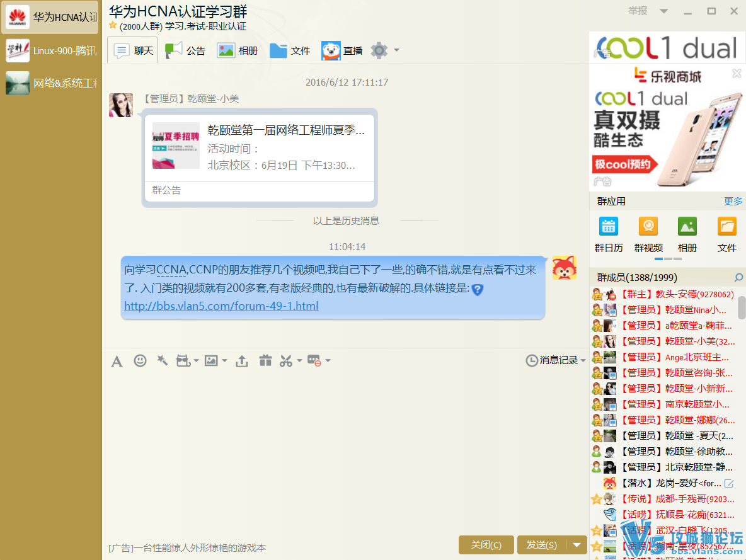This screenshot has width=746, height=560.
Task: Open the 群日历 calendar app icon
Action: [609, 227]
